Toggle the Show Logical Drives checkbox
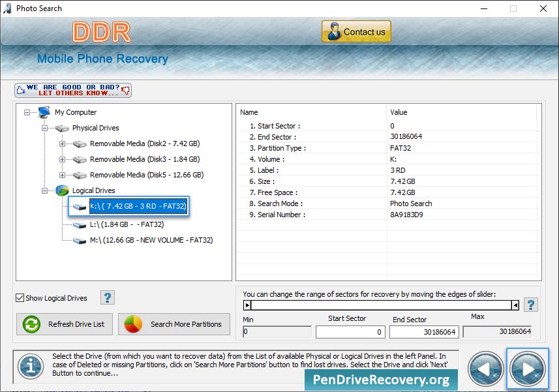The image size is (559, 392). click(x=20, y=298)
